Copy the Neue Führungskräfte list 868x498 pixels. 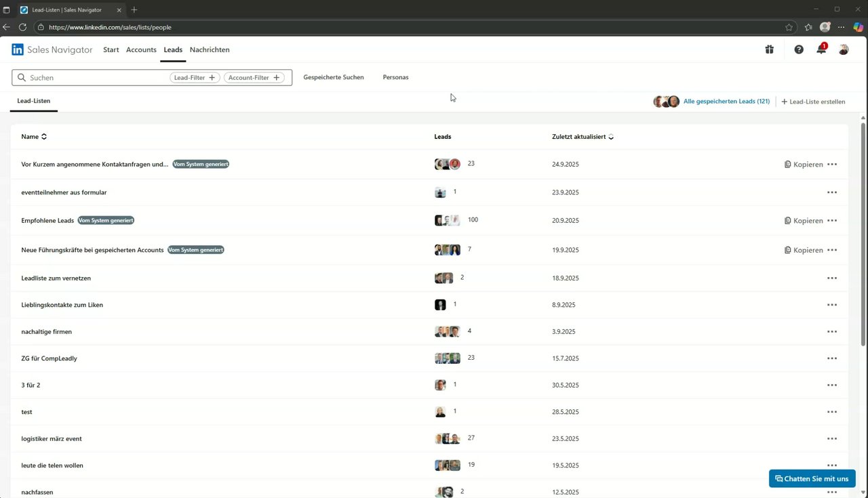pos(804,250)
